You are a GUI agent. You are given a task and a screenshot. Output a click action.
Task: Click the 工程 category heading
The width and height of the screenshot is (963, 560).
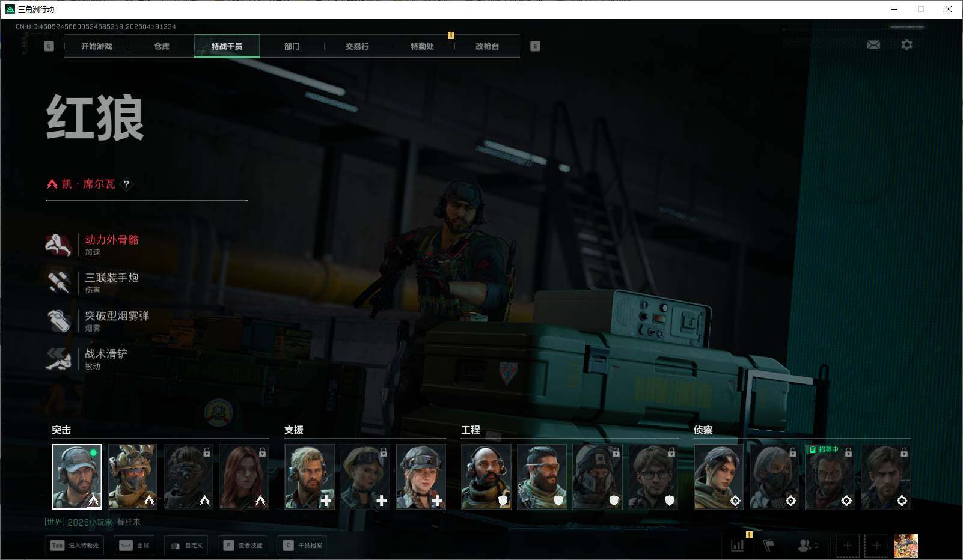(471, 430)
